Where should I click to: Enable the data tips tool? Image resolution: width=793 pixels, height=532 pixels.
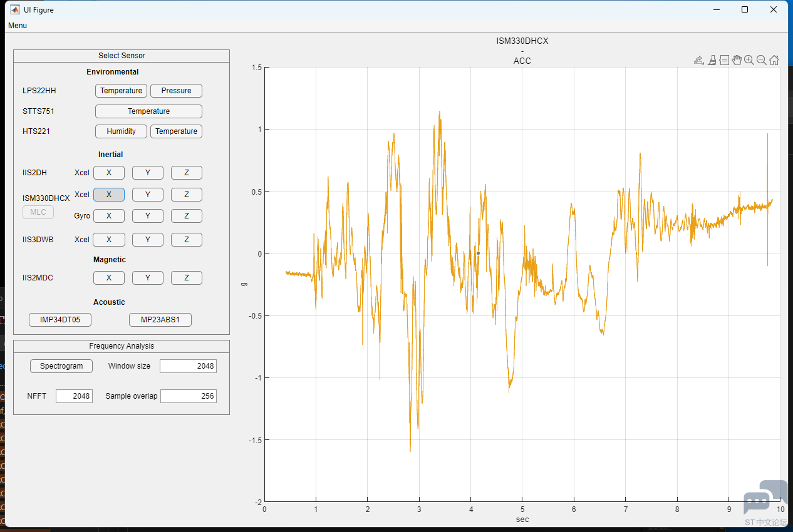tap(724, 60)
